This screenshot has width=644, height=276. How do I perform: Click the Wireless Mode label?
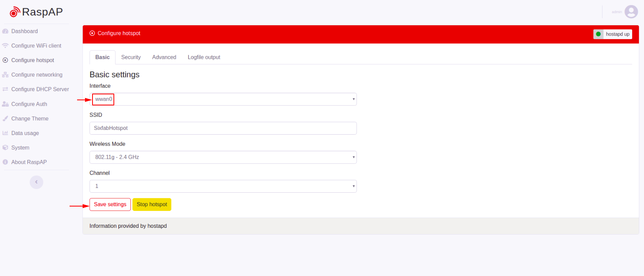(108, 144)
